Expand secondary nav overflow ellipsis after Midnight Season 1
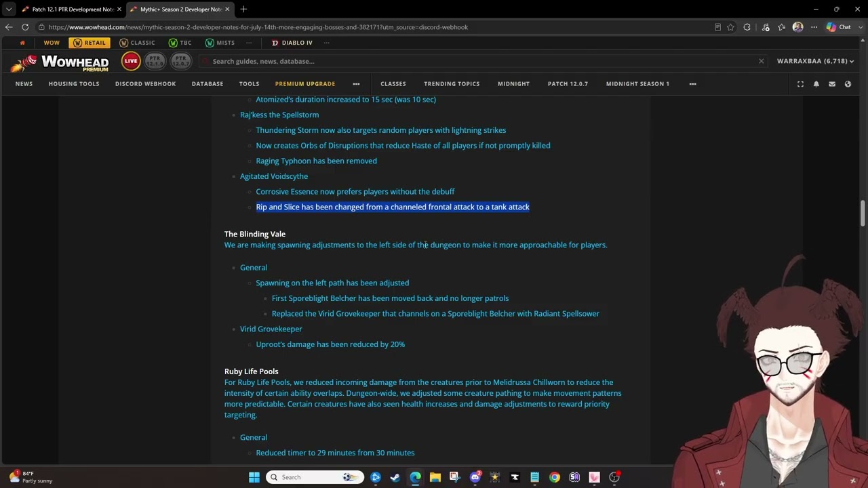The image size is (868, 488). [692, 84]
